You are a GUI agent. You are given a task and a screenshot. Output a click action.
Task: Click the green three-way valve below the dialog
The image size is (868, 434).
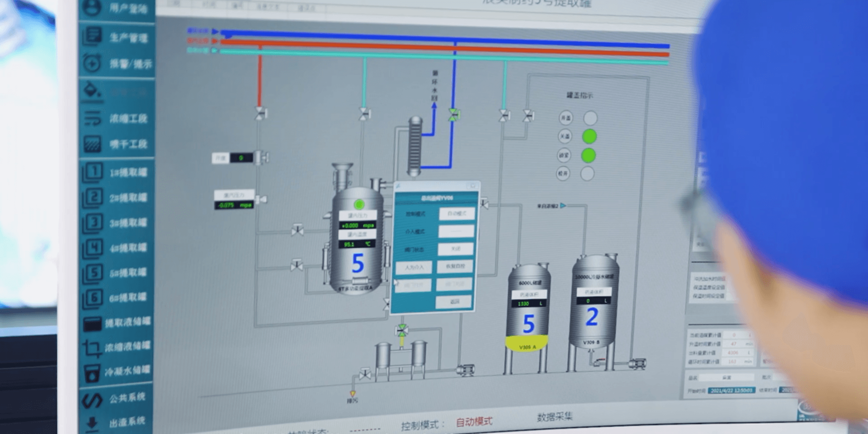pyautogui.click(x=401, y=330)
